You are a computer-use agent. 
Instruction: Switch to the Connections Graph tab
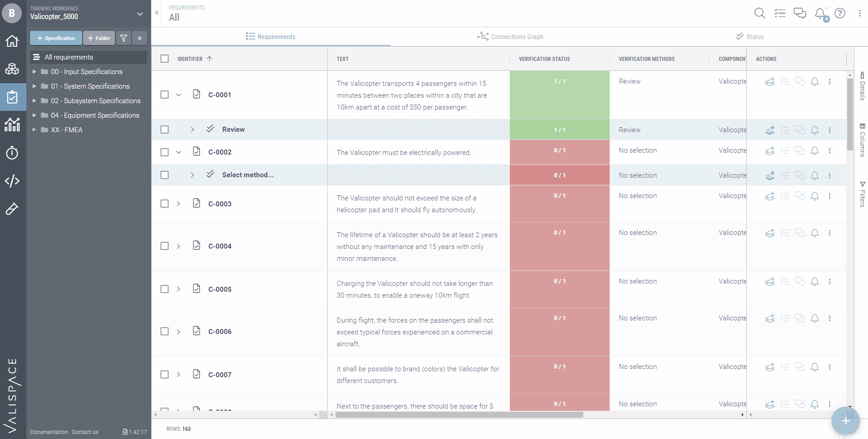pos(510,36)
